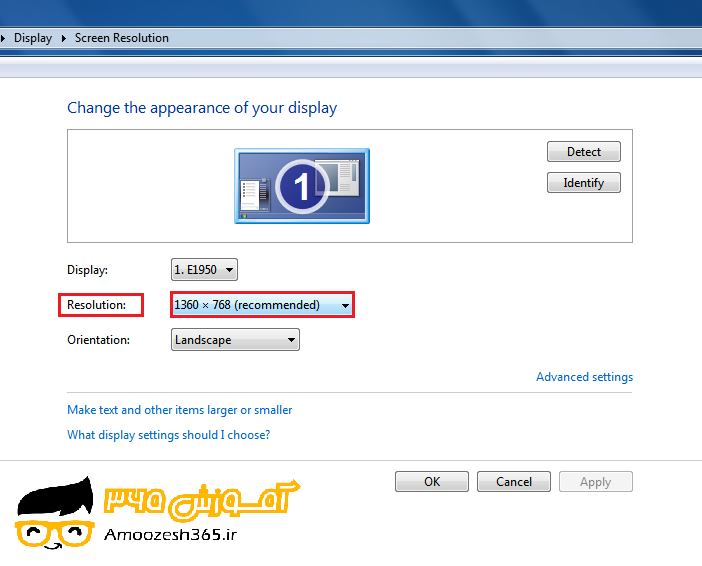Screen dimensions: 702x566
Task: Click the Identify button
Action: pos(584,183)
